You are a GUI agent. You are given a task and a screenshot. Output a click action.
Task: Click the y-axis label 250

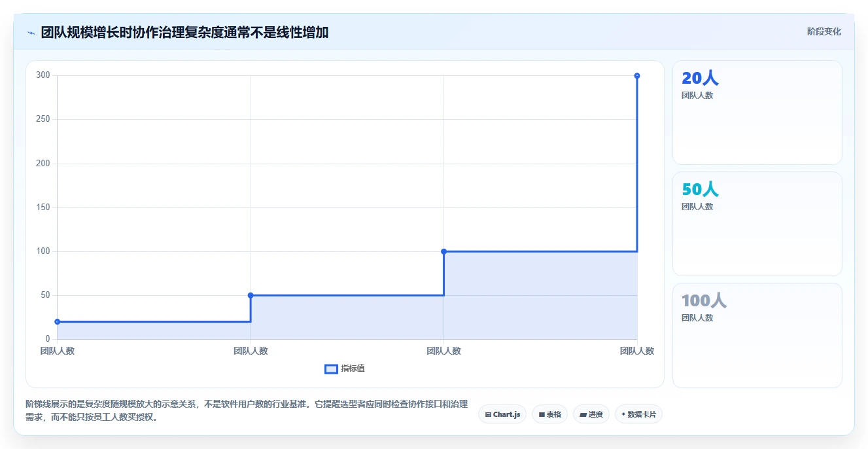(x=43, y=119)
